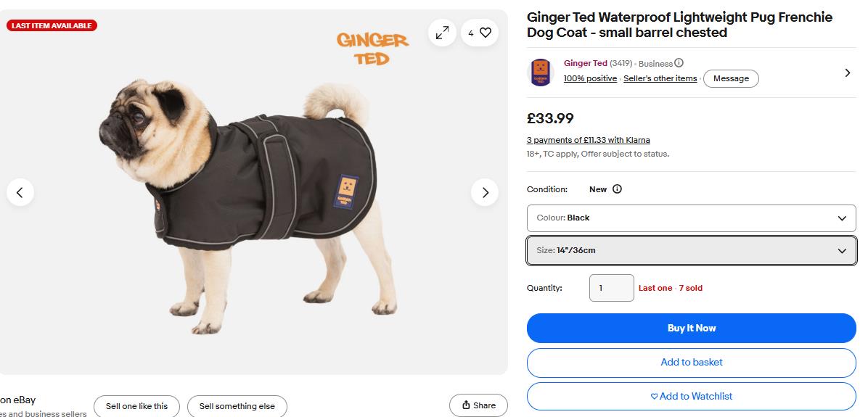Viewport: 868px width, 417px height.
Task: Show previous product image
Action: click(x=20, y=192)
